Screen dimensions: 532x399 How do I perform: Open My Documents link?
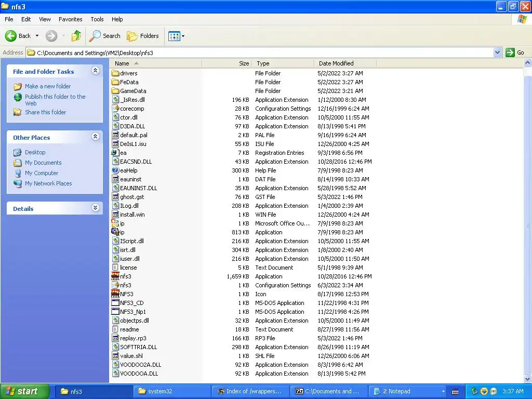pos(43,163)
